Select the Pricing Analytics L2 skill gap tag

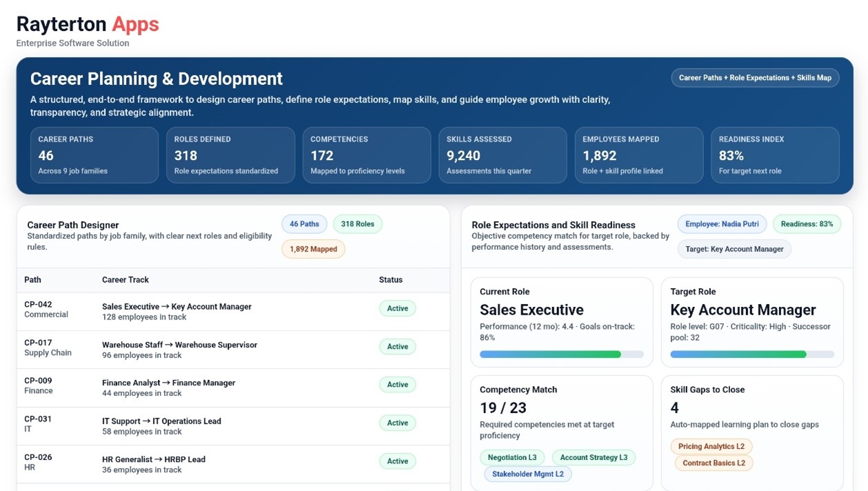pos(711,447)
